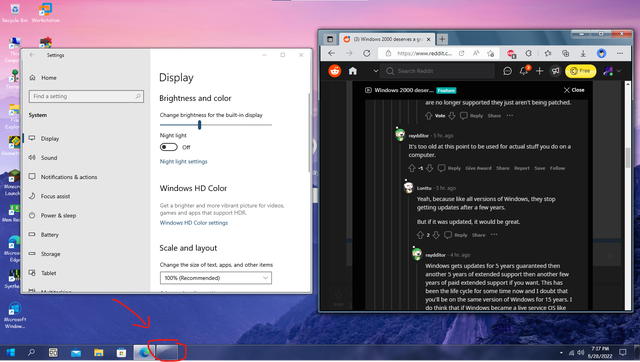Image resolution: width=640 pixels, height=362 pixels.
Task: Open Power & sleep settings
Action: (58, 215)
